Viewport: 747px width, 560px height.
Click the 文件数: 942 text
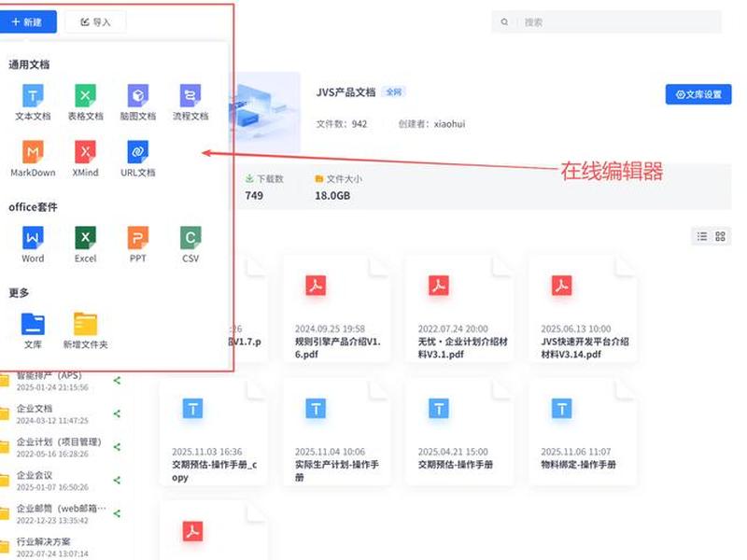[342, 124]
